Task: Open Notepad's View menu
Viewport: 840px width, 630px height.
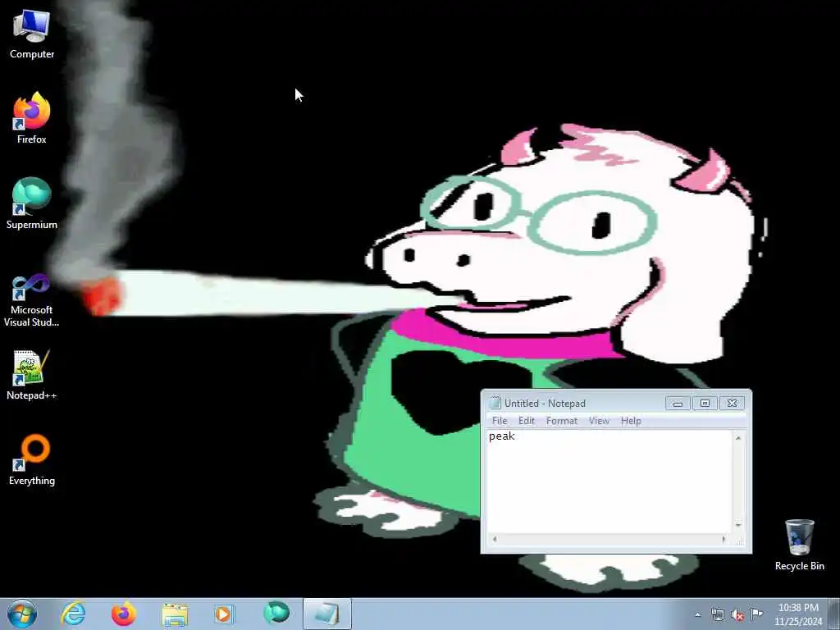Action: [599, 421]
